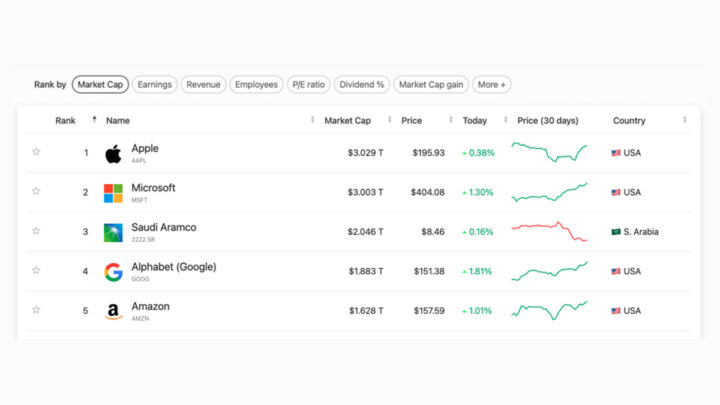Toggle the Saudi Aramco star icon
The height and width of the screenshot is (405, 720).
[x=36, y=231]
